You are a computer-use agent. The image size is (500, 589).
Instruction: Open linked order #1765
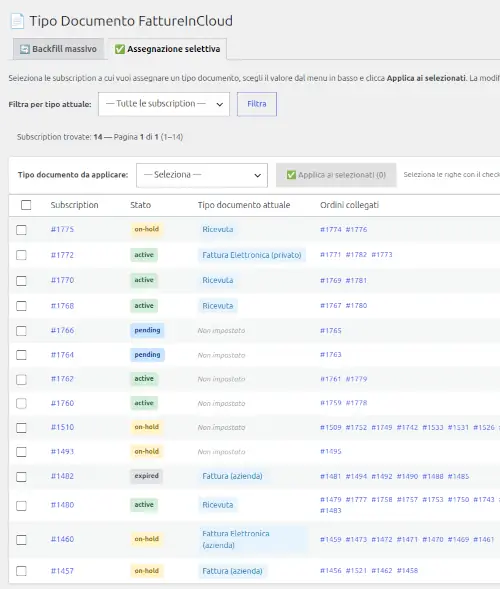tap(331, 331)
